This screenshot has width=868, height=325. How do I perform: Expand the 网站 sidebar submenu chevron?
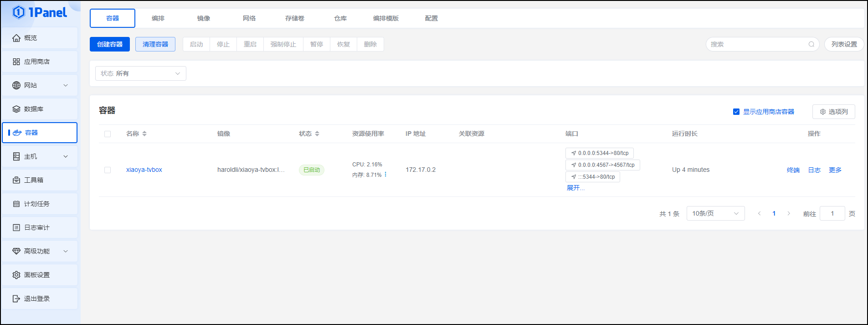(x=66, y=85)
